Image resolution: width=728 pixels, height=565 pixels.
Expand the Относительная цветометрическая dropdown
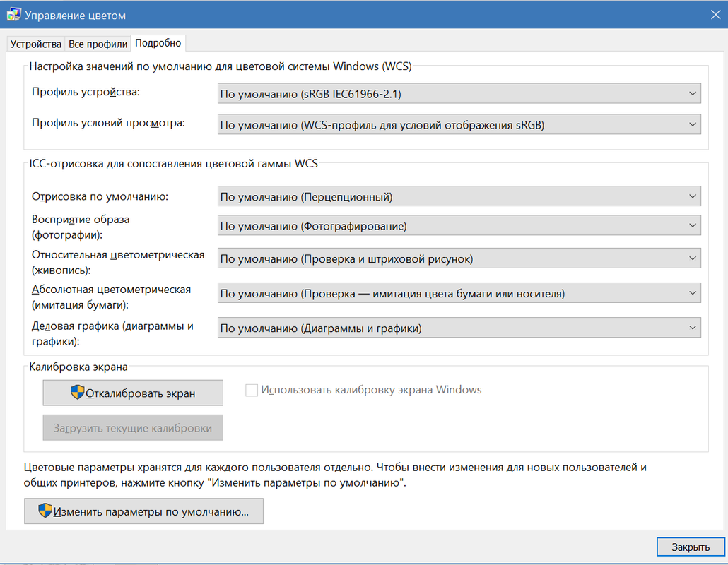click(459, 258)
